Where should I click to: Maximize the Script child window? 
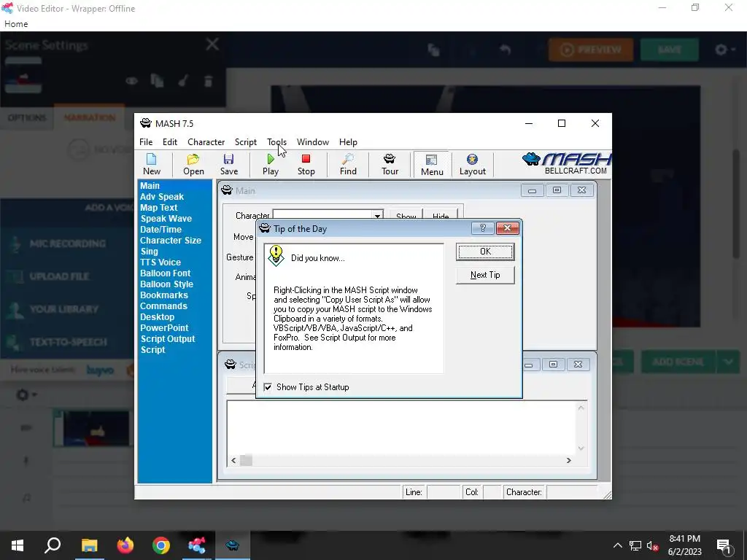553,365
